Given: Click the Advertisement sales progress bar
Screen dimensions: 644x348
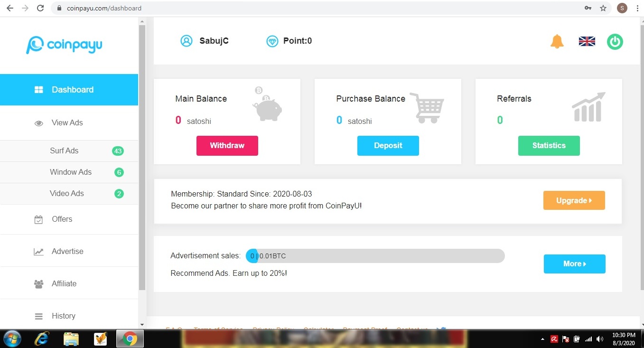Looking at the screenshot, I should tap(374, 256).
